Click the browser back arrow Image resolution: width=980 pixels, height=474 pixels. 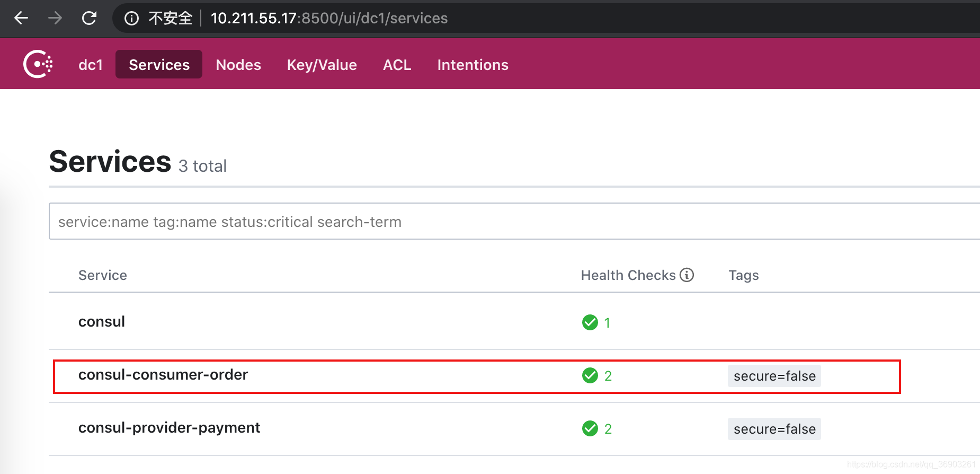[x=21, y=18]
